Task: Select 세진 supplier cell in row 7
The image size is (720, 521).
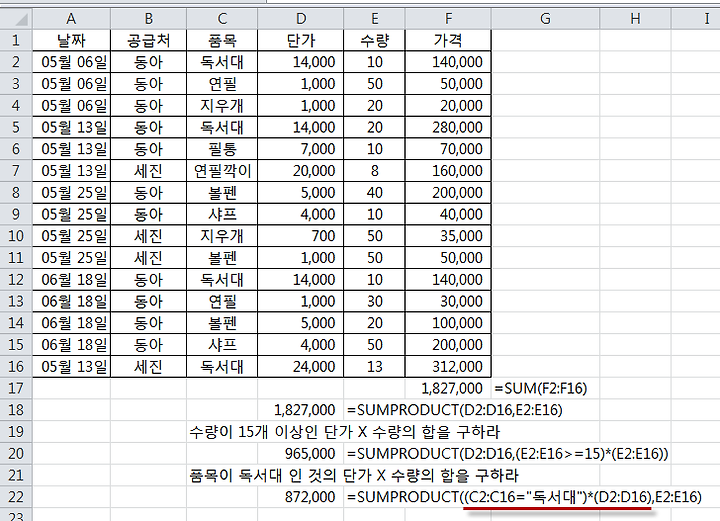Action: [x=148, y=171]
